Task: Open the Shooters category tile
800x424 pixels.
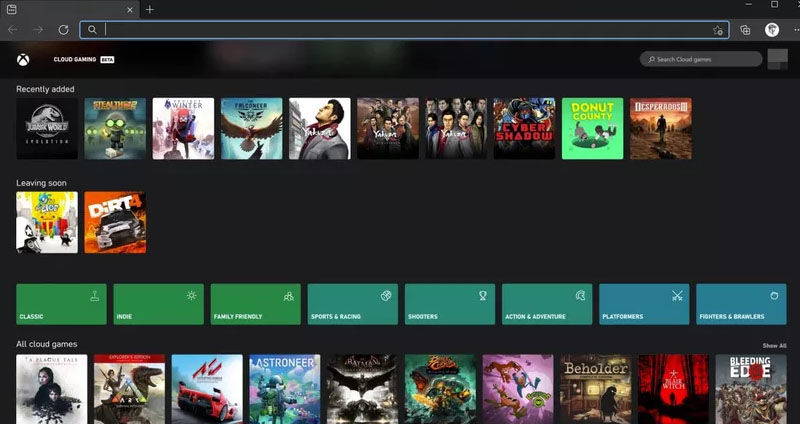Action: coord(449,304)
